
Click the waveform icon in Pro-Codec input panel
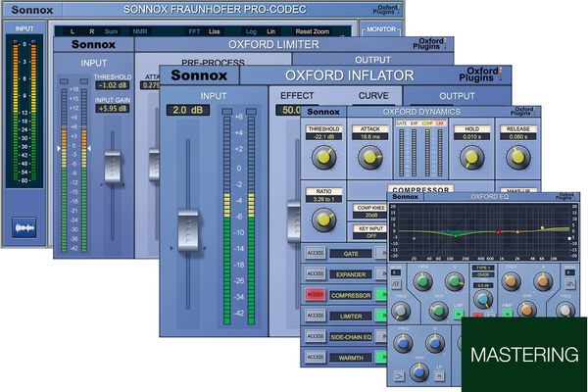point(24,227)
